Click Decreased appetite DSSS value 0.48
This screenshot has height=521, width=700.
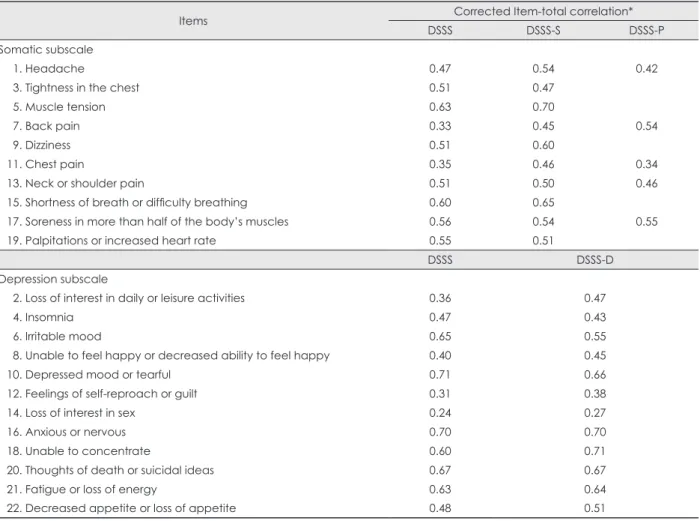click(x=440, y=508)
